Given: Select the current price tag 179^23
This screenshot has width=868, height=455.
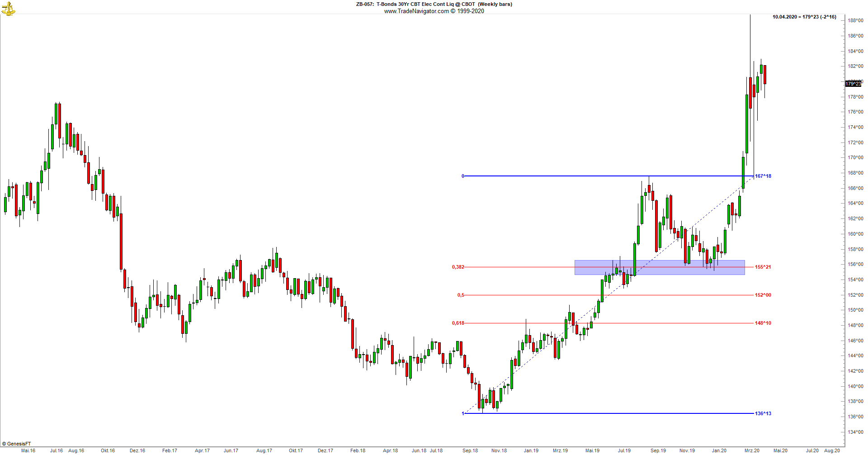Looking at the screenshot, I should tap(854, 84).
